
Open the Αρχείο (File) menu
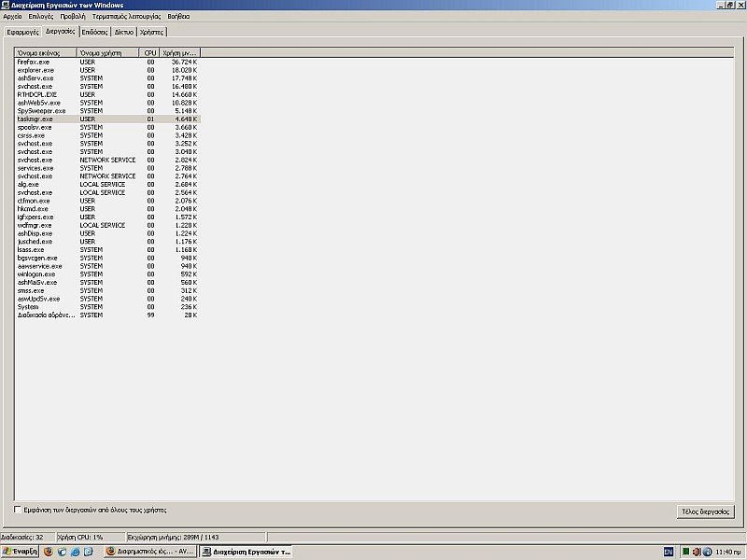click(x=13, y=17)
